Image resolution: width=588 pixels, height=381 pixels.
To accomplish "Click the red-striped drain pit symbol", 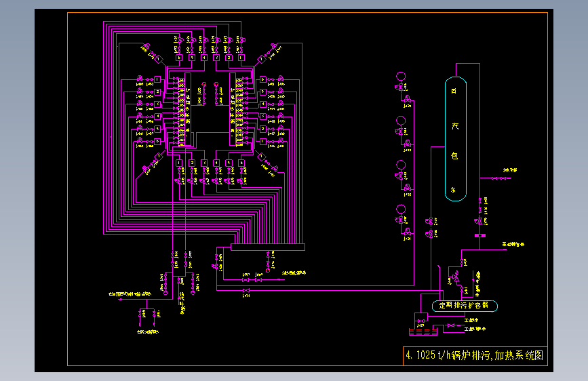I will (423, 332).
